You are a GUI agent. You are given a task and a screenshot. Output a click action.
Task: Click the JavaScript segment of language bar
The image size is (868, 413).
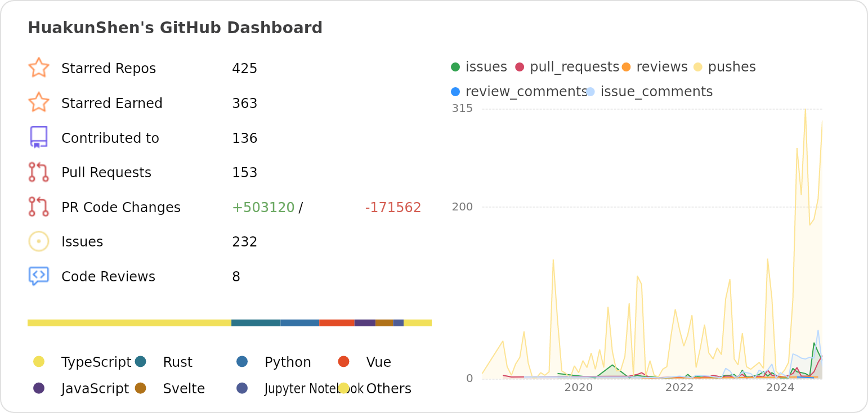point(365,323)
